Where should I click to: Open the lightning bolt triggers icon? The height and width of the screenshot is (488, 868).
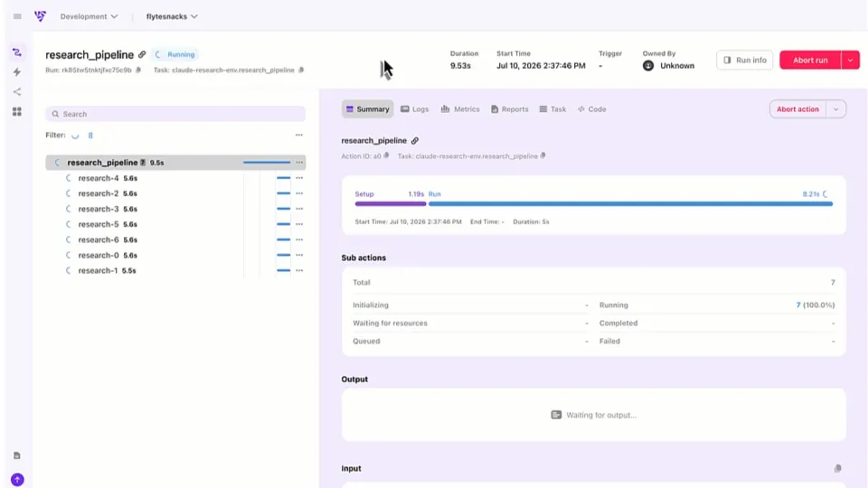pos(17,72)
